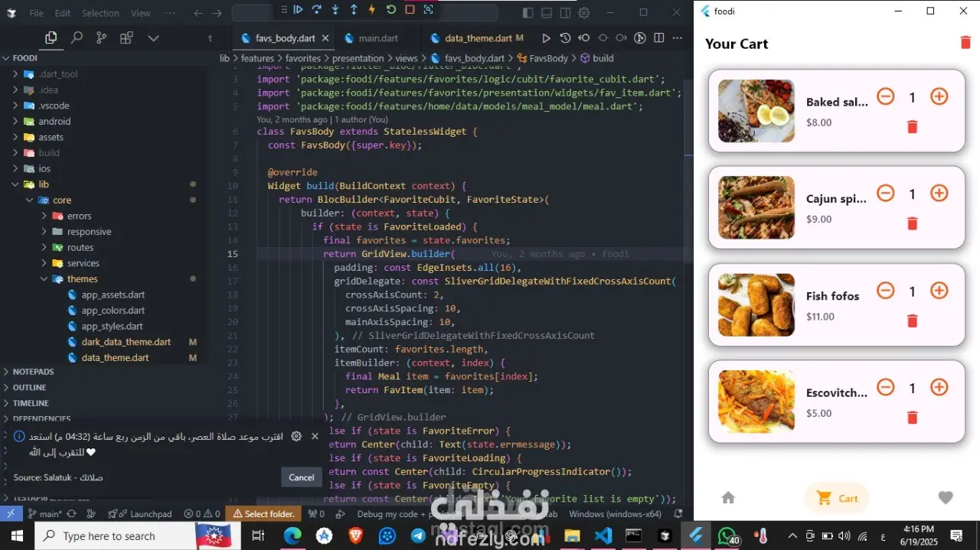Click Select folder warning in status bar
Screen dimensions: 980x550
pyautogui.click(x=264, y=514)
